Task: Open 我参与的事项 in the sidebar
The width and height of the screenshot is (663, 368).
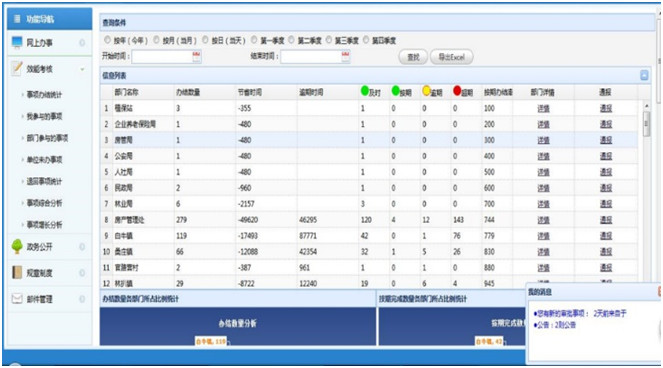Action: (44, 116)
